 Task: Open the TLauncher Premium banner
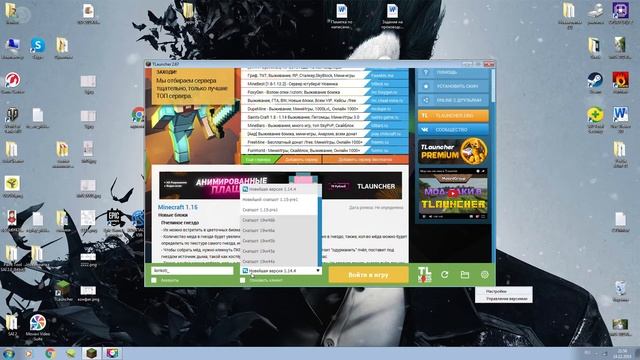[453, 151]
